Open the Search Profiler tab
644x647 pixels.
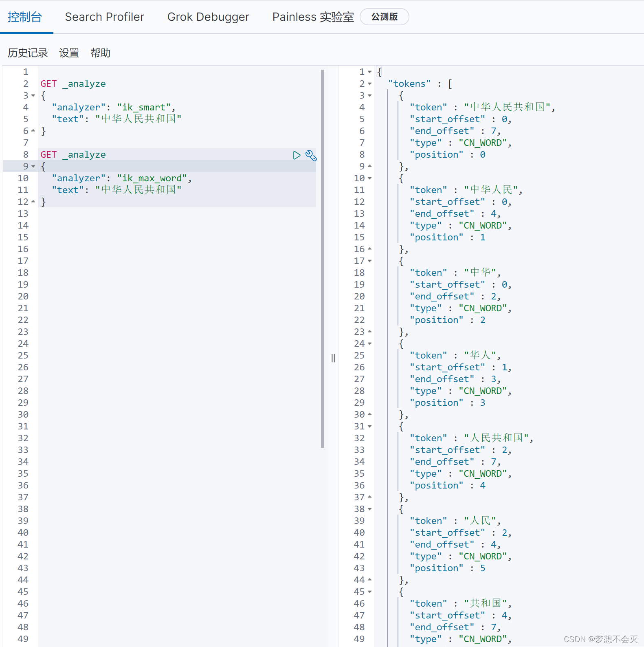pos(105,17)
